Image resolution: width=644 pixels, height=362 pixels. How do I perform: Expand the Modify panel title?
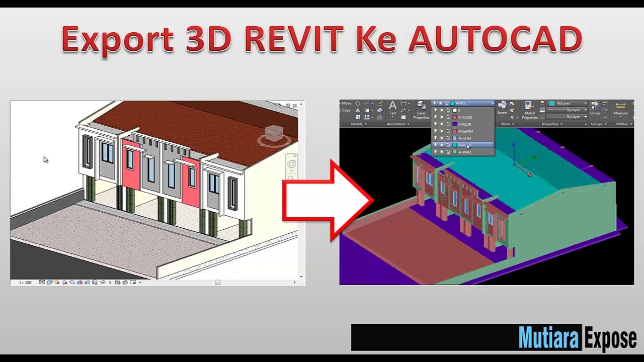[359, 124]
